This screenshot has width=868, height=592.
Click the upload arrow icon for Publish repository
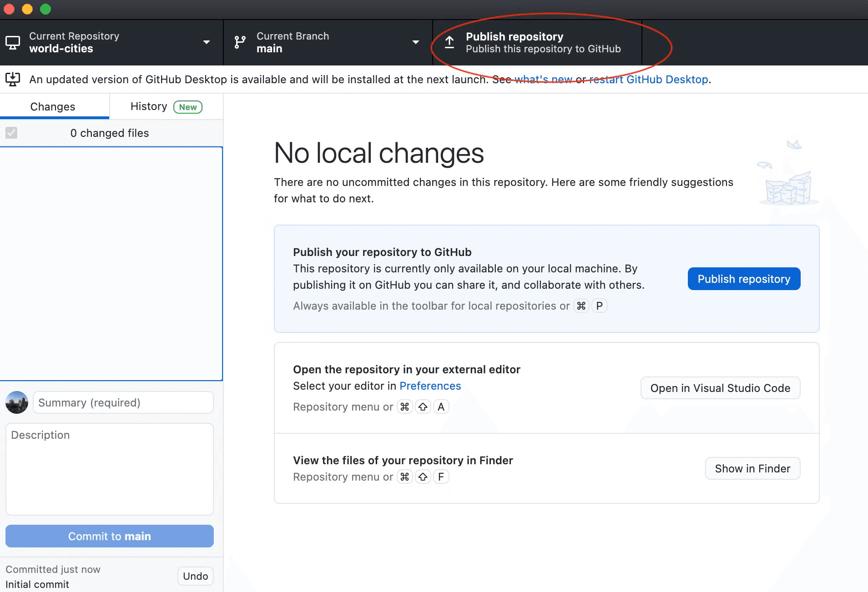point(449,42)
